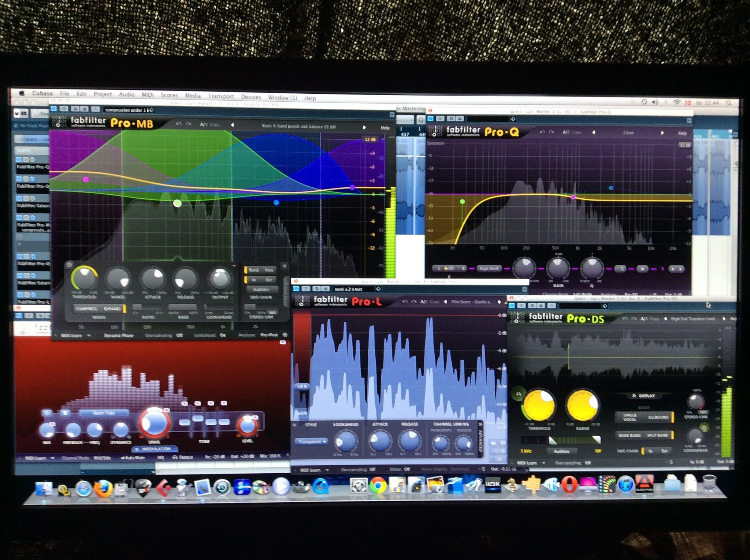Click Pro-MB analyzer settings gear icon
The height and width of the screenshot is (560, 750).
click(x=285, y=335)
